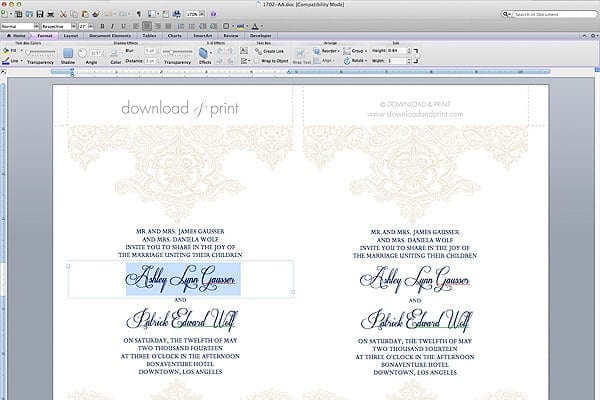Click the Print icon in toolbar
Viewport: 600px width, 400px height.
50,14
